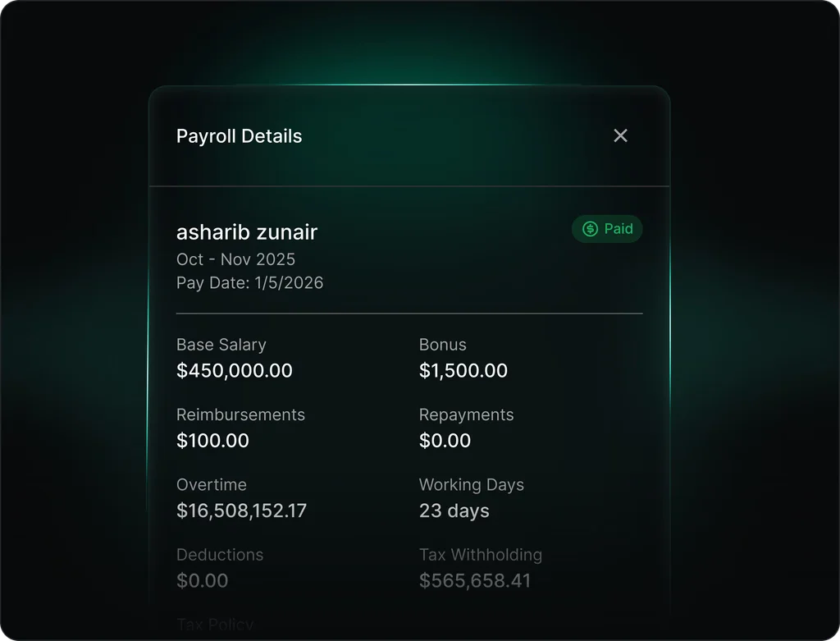840x641 pixels.
Task: Expand the Tax Policy section
Action: tap(215, 625)
